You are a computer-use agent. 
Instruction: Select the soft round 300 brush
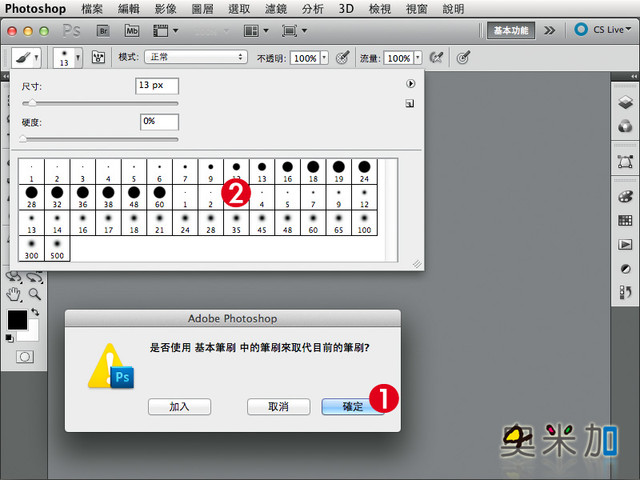pos(31,249)
